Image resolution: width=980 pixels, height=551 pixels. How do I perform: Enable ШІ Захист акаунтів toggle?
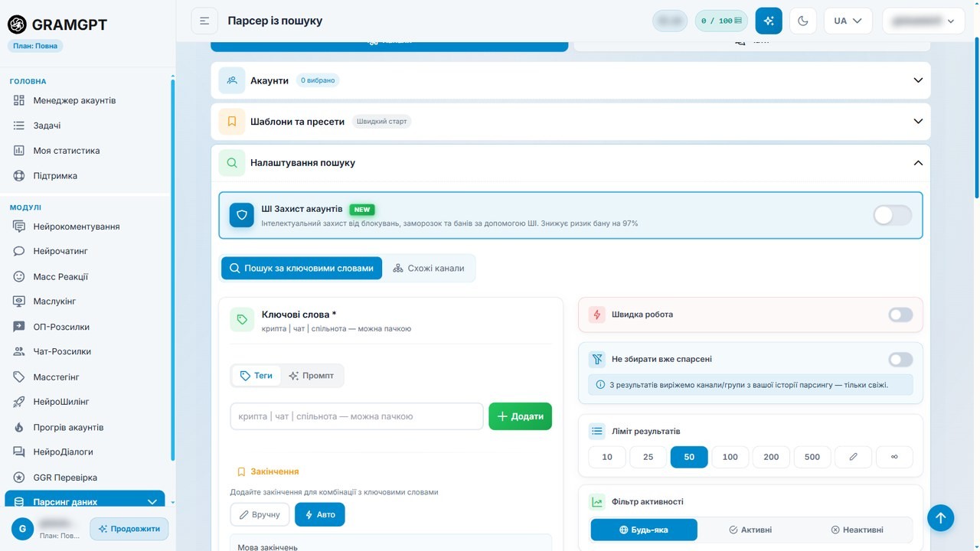point(893,215)
